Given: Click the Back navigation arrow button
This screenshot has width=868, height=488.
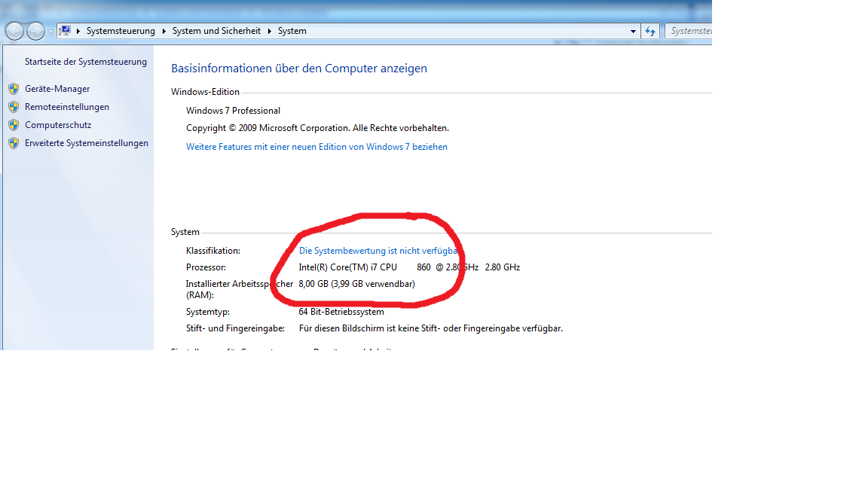Looking at the screenshot, I should point(15,31).
